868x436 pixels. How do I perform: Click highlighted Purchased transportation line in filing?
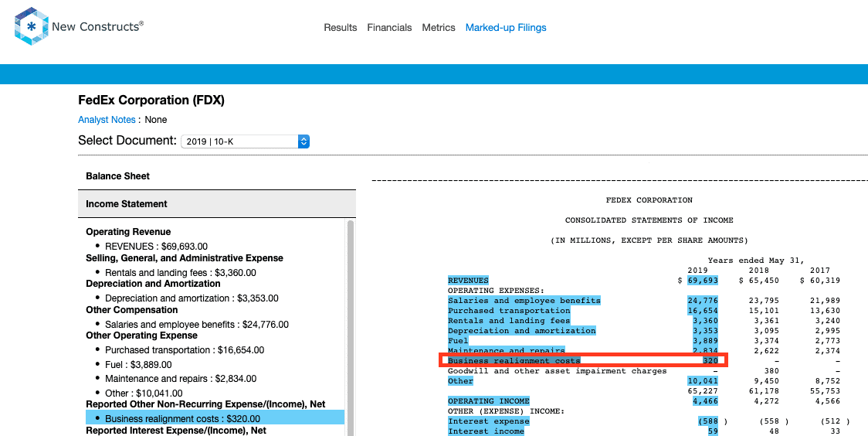(509, 311)
